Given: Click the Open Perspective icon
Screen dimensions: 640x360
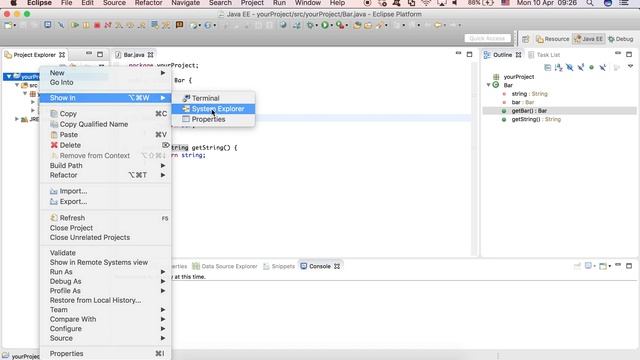Looking at the screenshot, I should (526, 39).
